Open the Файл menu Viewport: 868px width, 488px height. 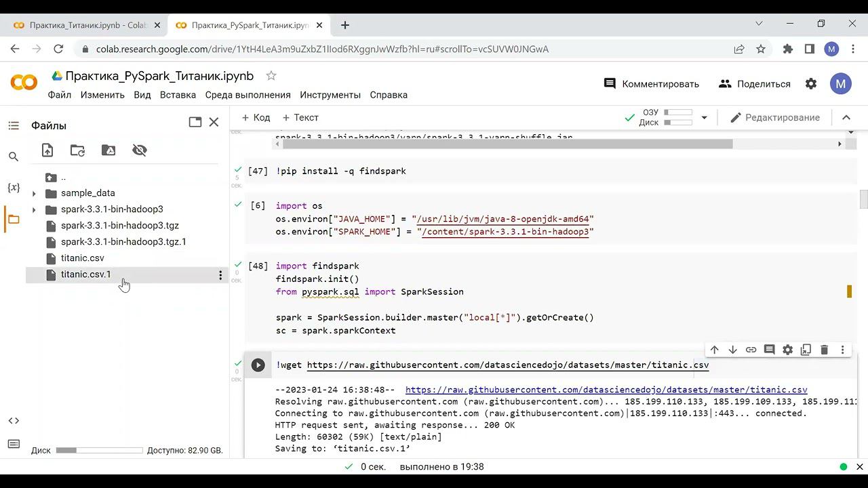(60, 95)
